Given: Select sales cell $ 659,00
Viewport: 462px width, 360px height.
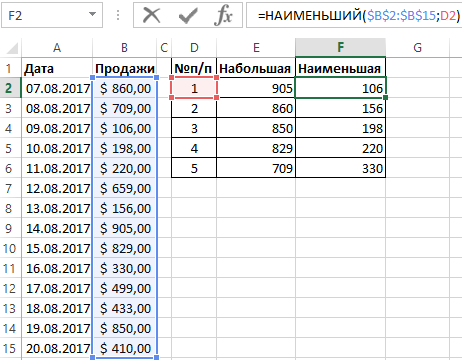Looking at the screenshot, I should tap(124, 188).
